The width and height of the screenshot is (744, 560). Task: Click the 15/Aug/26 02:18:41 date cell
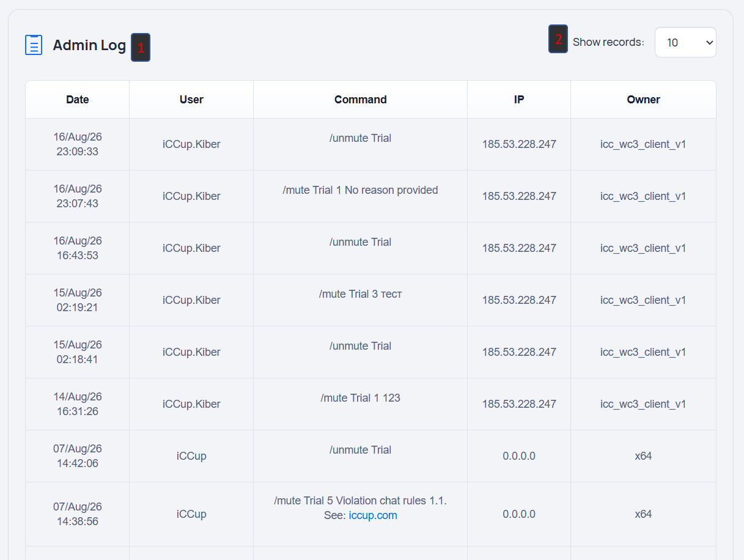point(78,352)
